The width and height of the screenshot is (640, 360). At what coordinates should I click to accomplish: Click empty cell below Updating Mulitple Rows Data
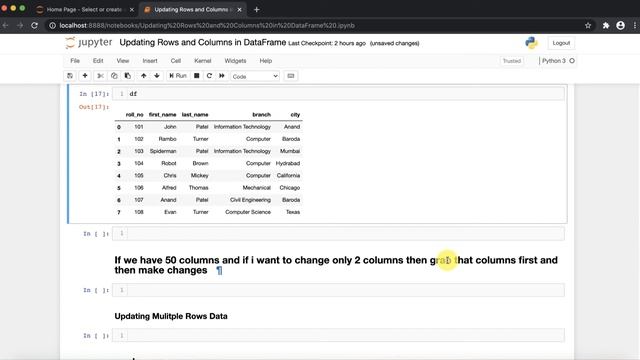click(x=338, y=336)
